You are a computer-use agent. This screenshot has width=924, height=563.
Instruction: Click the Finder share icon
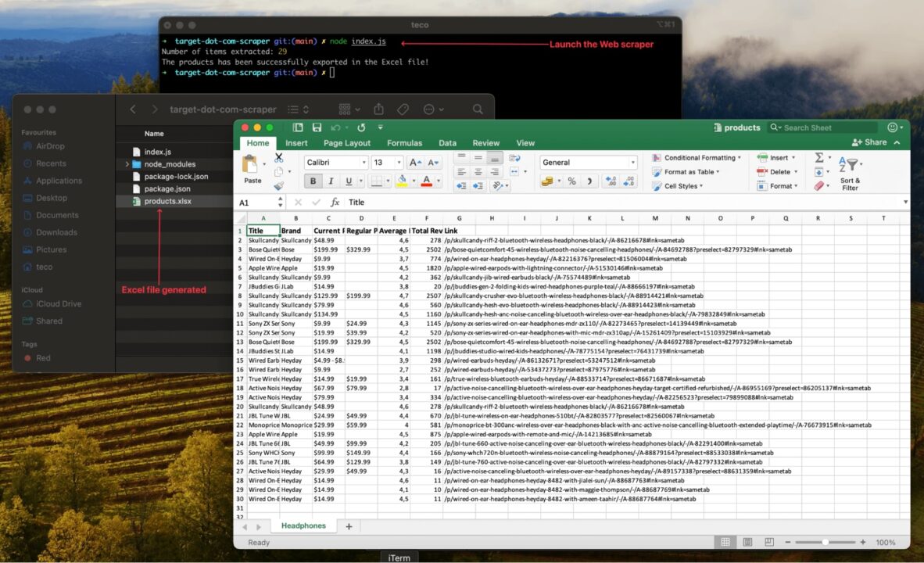pyautogui.click(x=379, y=109)
